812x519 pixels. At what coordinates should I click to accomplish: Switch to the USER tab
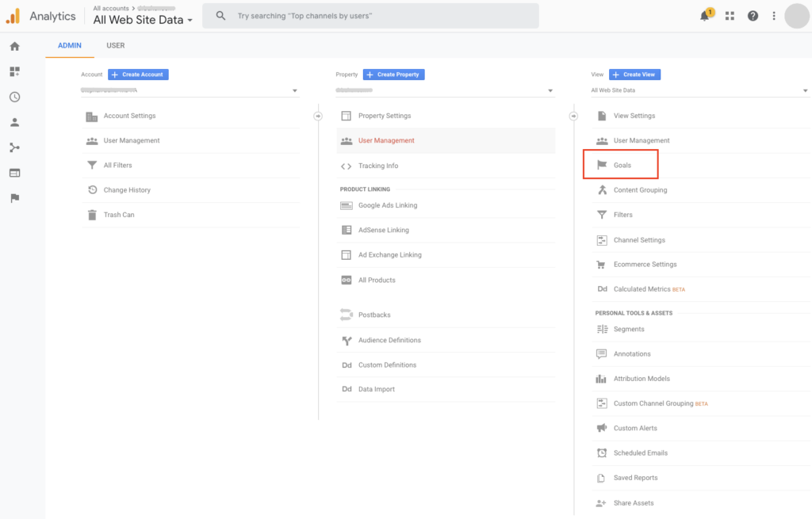pyautogui.click(x=116, y=45)
